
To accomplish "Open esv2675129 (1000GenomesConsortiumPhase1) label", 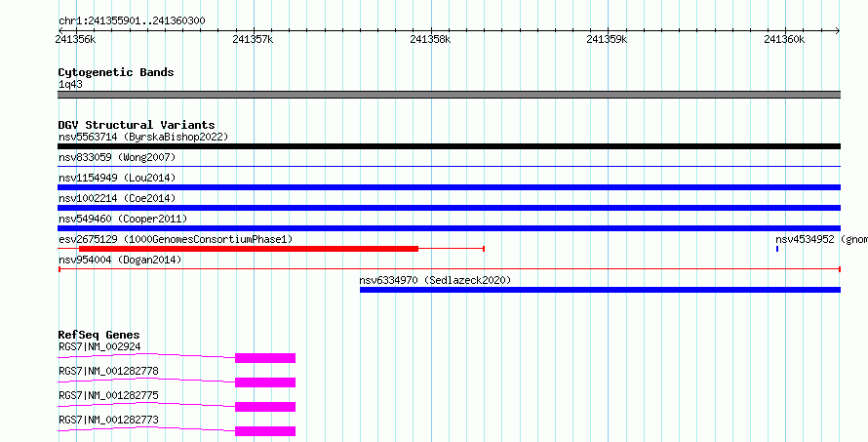I will coord(176,239).
